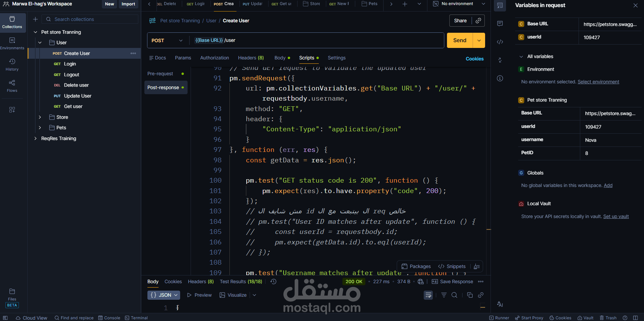Open the dropdown arrow next to Visualize
644x321 pixels.
(x=254, y=295)
